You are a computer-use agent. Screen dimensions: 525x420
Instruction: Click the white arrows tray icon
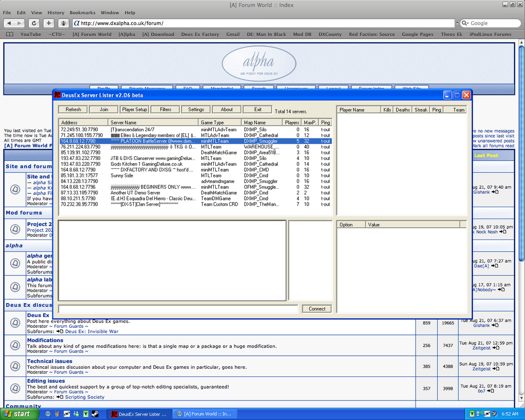pyautogui.click(x=487, y=414)
